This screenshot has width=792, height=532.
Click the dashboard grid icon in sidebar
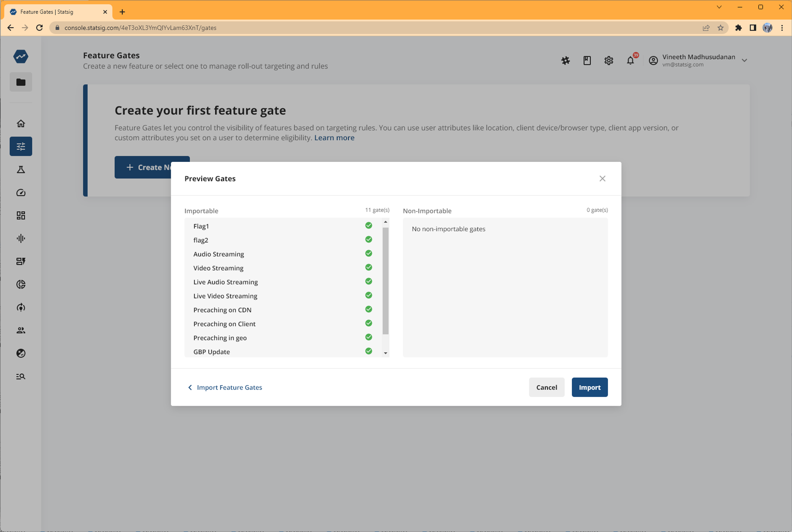pyautogui.click(x=21, y=215)
